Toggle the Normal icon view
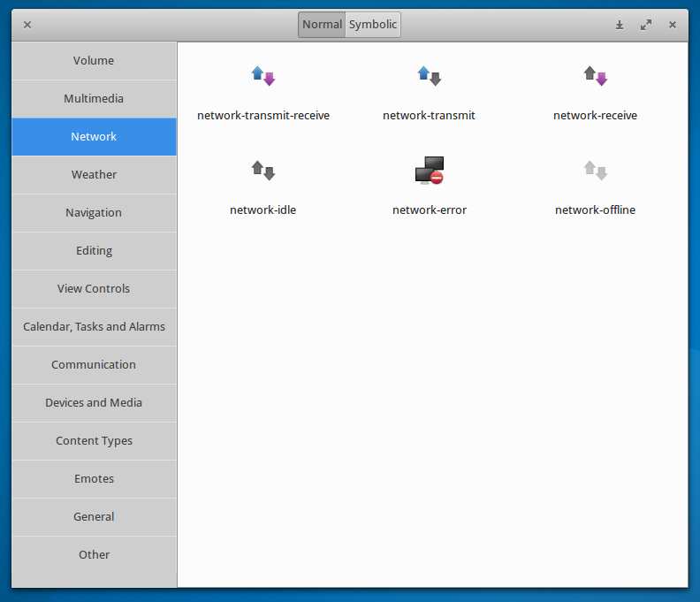This screenshot has width=700, height=602. (322, 25)
